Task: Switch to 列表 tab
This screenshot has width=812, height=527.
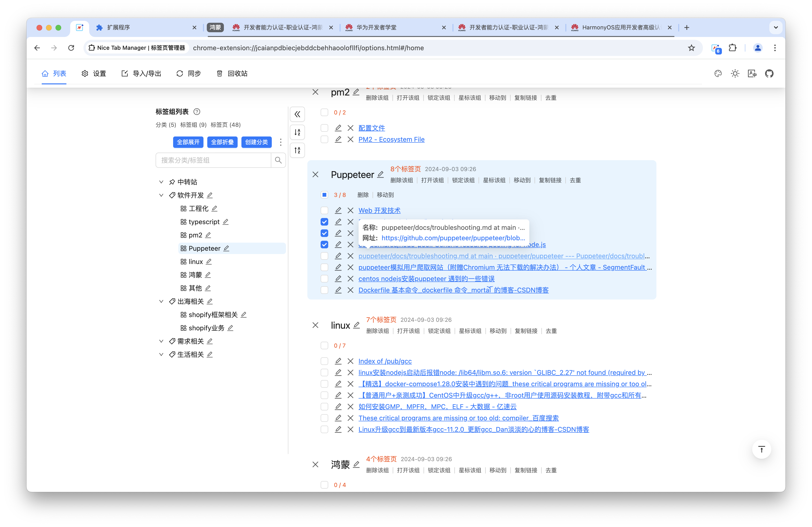Action: tap(54, 74)
